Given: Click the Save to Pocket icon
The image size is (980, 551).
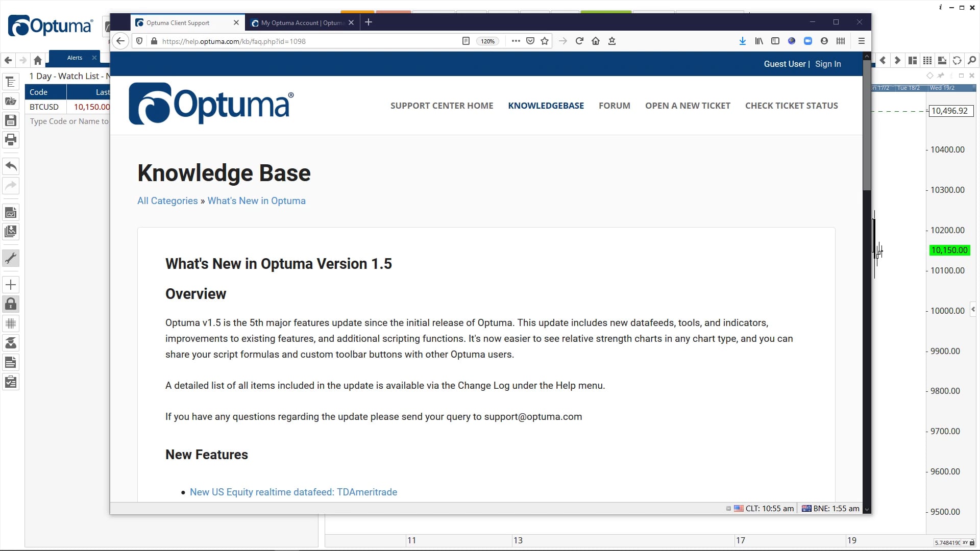Looking at the screenshot, I should (530, 41).
